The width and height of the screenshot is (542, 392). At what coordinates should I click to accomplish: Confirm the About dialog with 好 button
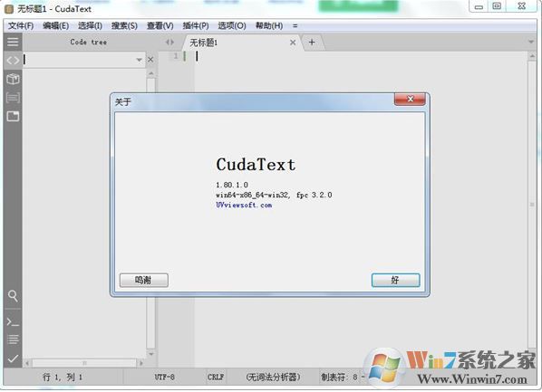click(x=395, y=280)
